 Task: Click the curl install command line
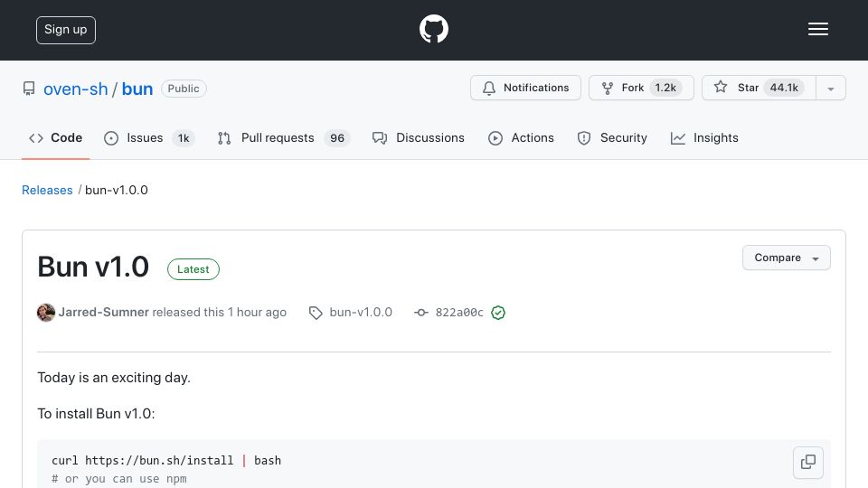click(166, 460)
